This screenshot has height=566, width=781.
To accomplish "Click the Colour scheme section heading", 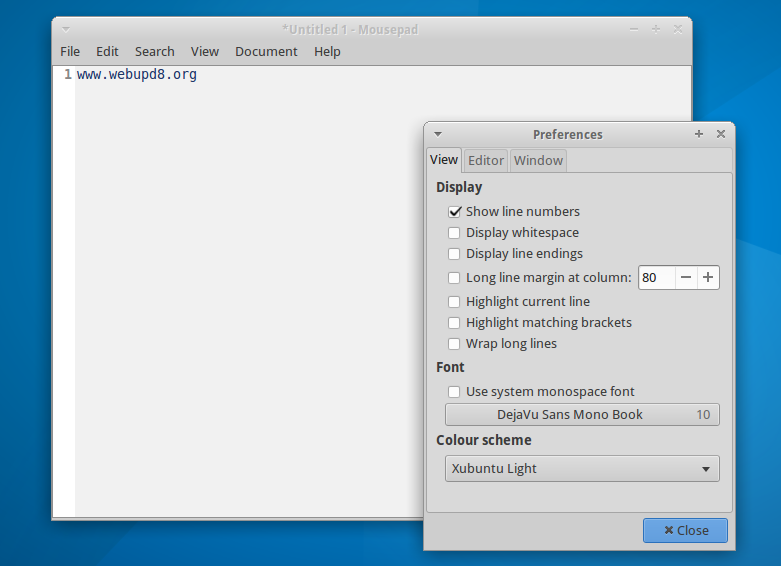I will tap(484, 440).
